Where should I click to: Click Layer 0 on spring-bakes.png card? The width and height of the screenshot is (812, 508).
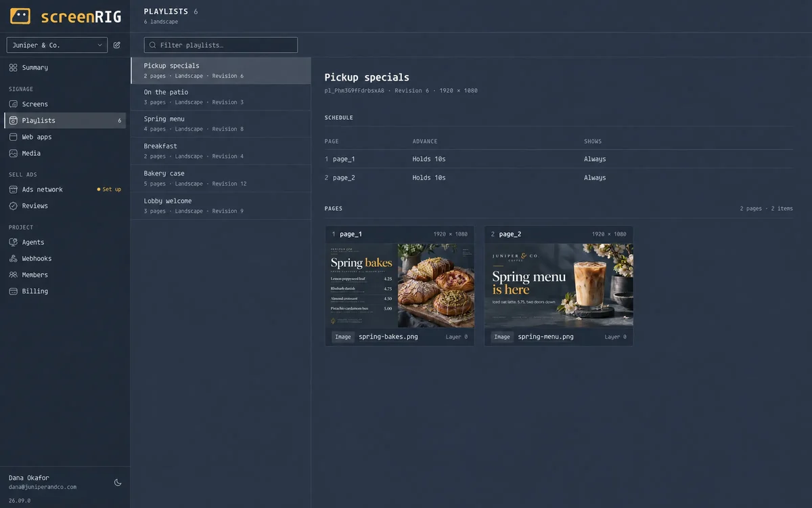coord(457,337)
